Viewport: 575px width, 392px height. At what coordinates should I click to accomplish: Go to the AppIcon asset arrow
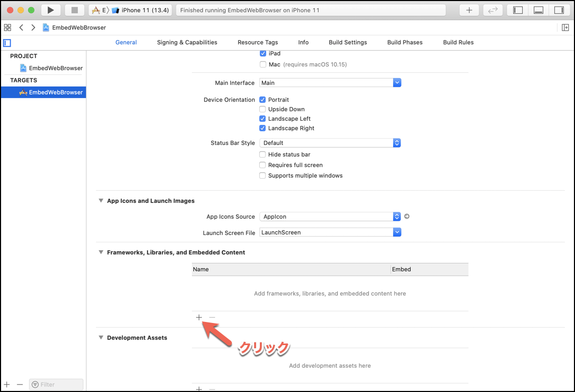coord(407,217)
